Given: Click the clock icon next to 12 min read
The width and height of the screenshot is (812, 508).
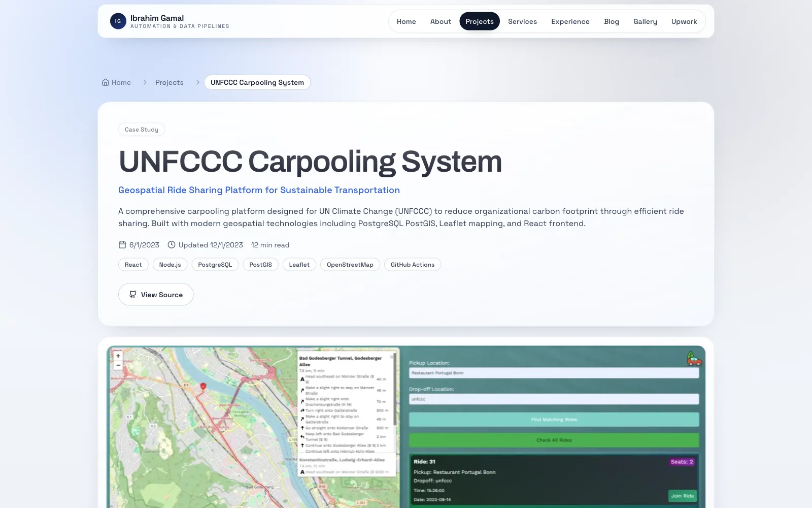Looking at the screenshot, I should pyautogui.click(x=173, y=244).
